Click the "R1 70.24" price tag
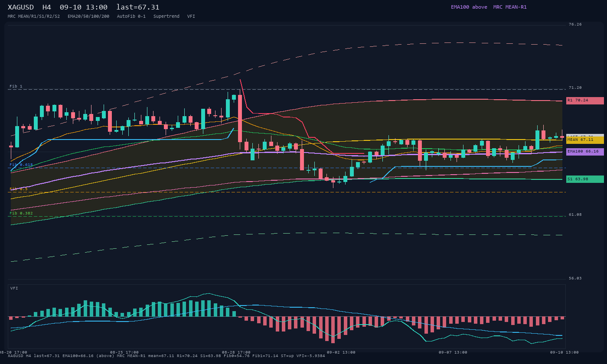The height and width of the screenshot is (364, 607). (585, 101)
